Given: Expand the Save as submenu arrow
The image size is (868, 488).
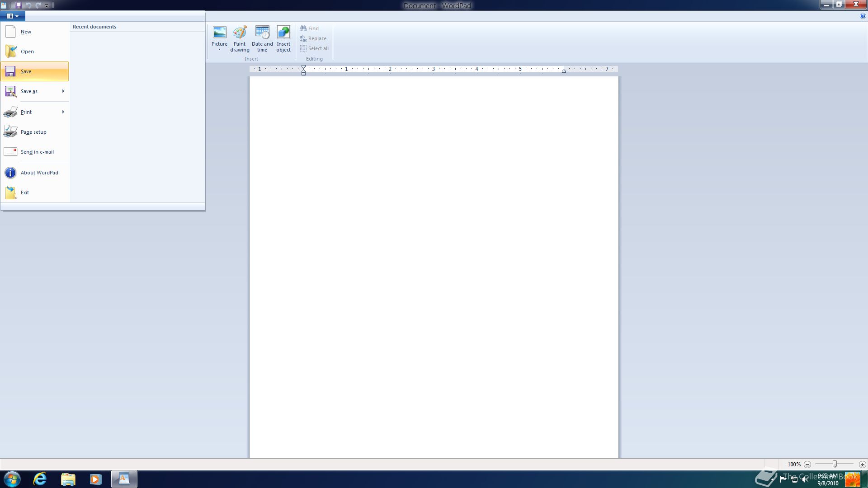Looking at the screenshot, I should (x=63, y=91).
